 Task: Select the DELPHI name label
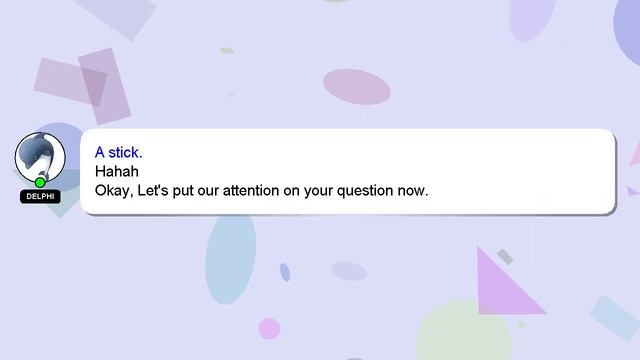[x=40, y=197]
